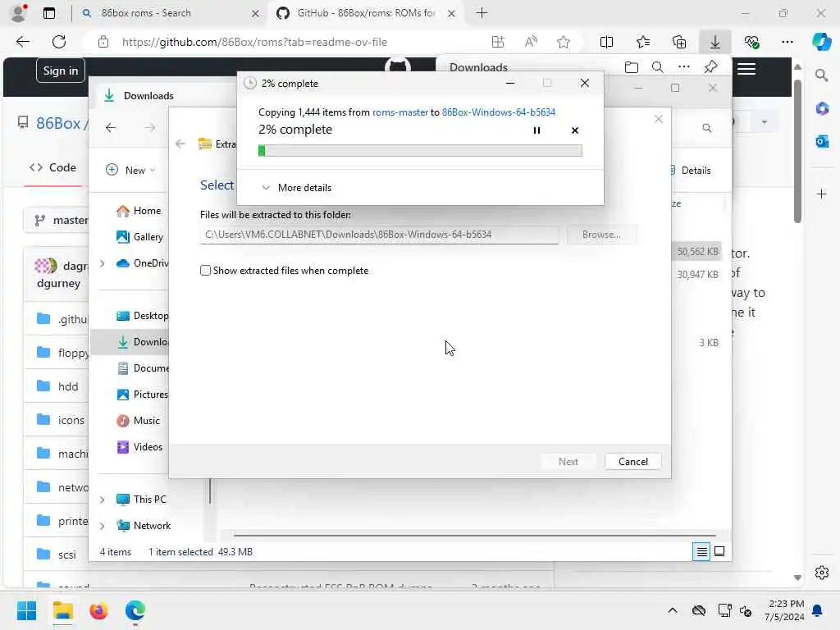Switch Explorer to large thumbnails view

[719, 551]
